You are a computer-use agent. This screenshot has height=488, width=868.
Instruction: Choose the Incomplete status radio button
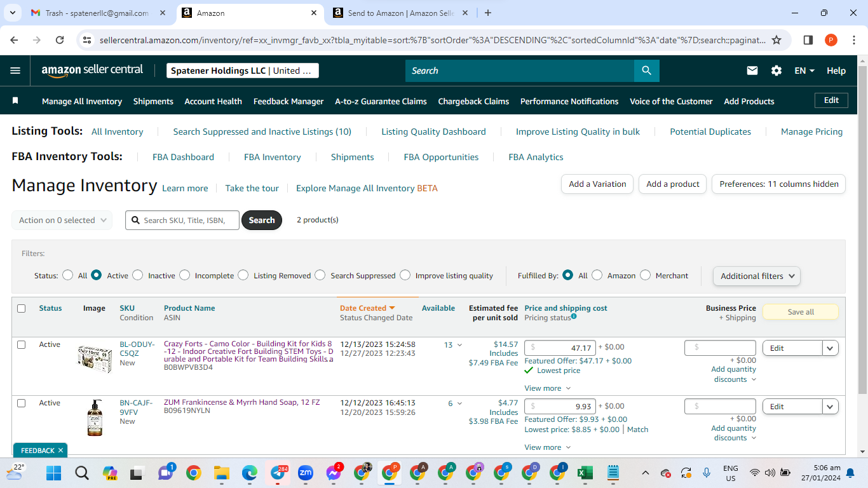pos(185,275)
